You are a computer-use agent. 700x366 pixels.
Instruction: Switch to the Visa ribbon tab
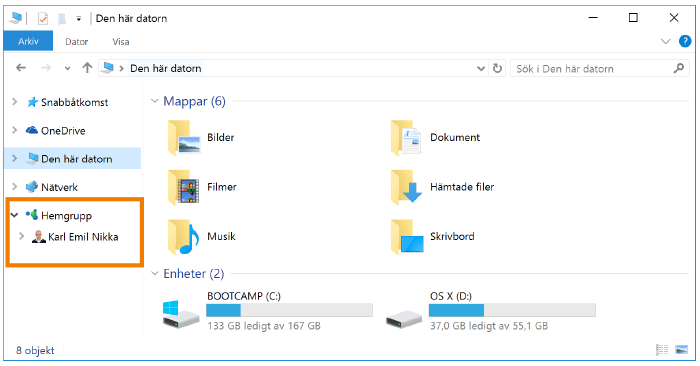(121, 42)
